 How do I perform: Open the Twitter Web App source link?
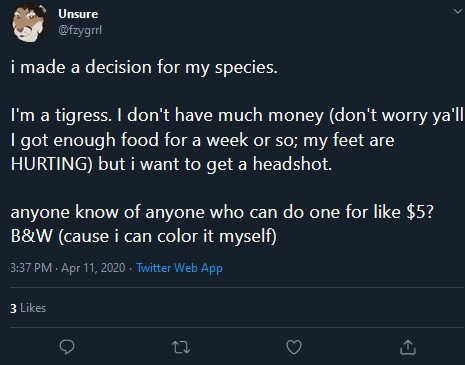pos(179,268)
